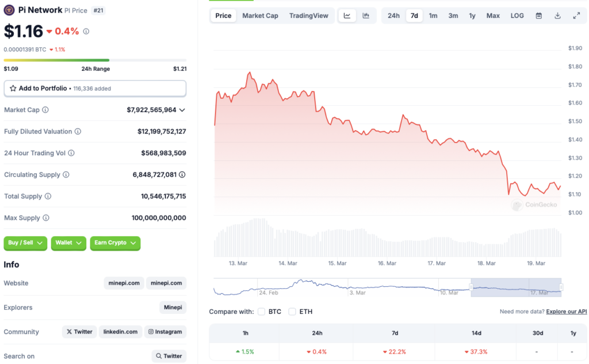Enable compare with ETH checkbox
Screen dimensions: 589x364
[x=292, y=312]
